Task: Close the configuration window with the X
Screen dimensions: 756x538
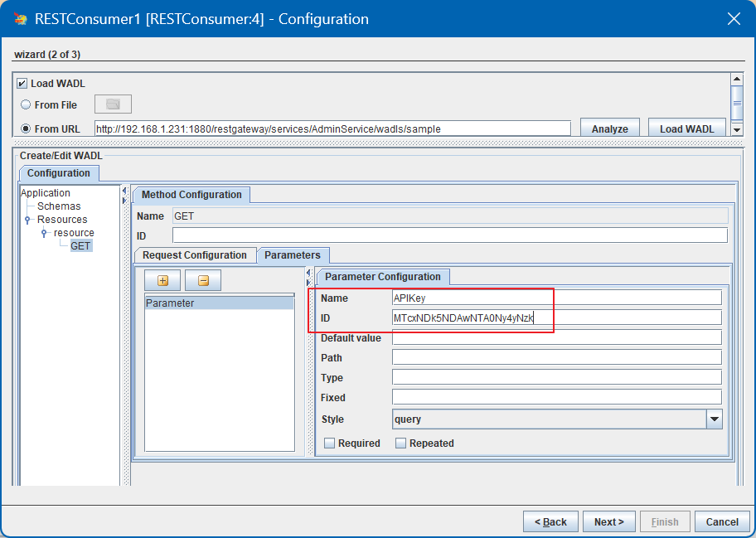Action: [x=733, y=19]
